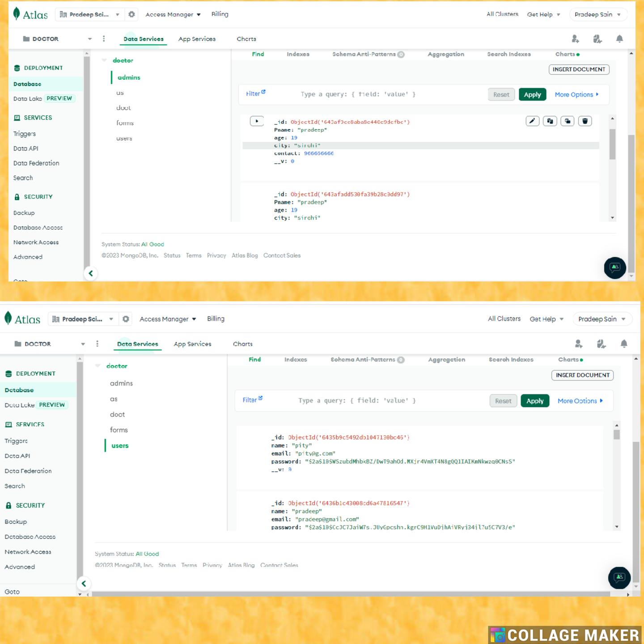Screen dimensions: 644x644
Task: Open collection Charts tab in bottom screenshot
Action: (570, 360)
